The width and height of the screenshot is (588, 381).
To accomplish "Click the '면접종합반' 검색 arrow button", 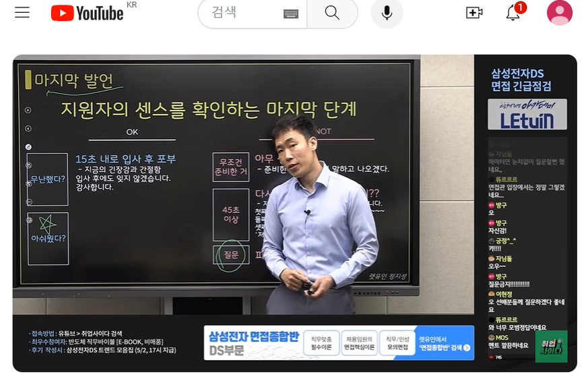I will click(467, 348).
